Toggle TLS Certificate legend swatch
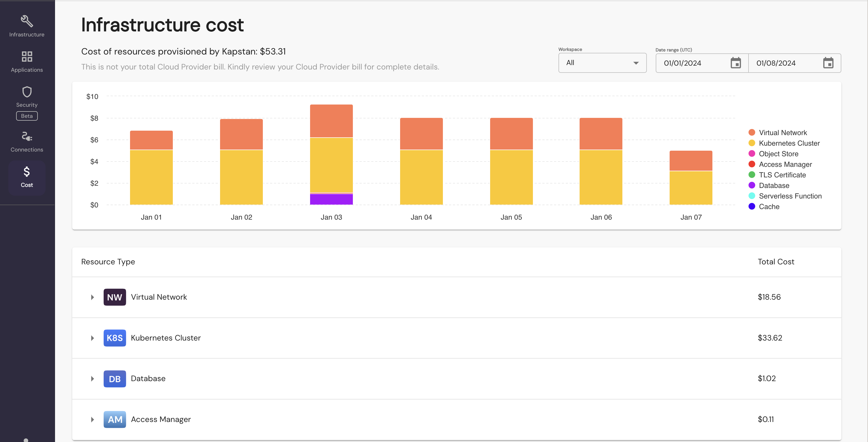Viewport: 868px width, 442px height. coord(752,175)
